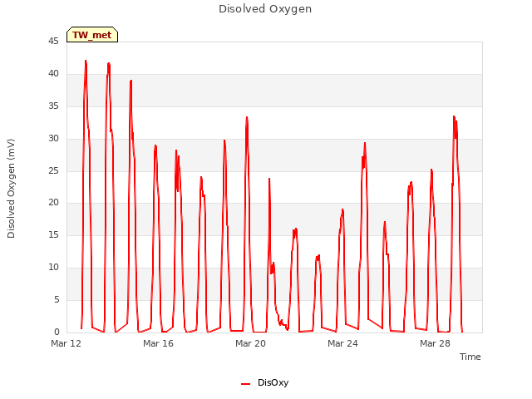532x399 pixels.
Task: Click the final peak after Mar 28
Action: (x=454, y=117)
